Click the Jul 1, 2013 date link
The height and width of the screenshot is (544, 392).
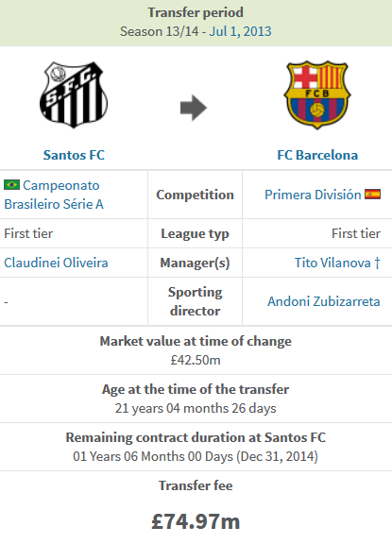(x=240, y=31)
